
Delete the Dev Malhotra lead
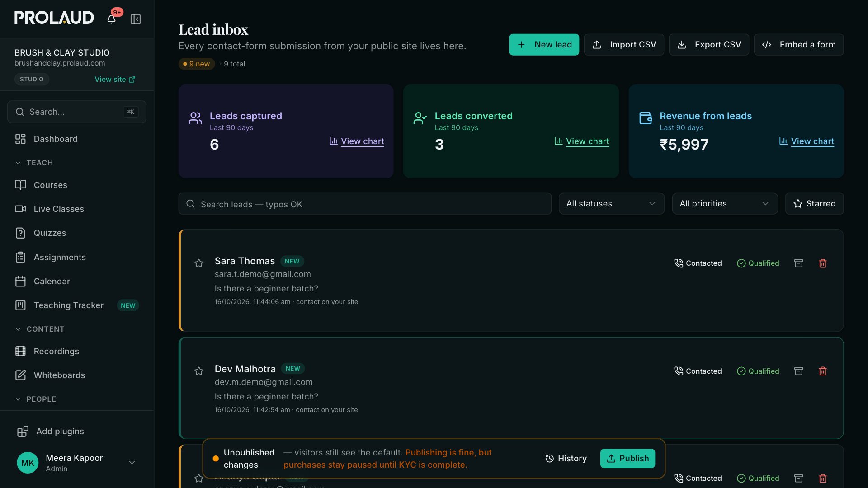click(823, 371)
